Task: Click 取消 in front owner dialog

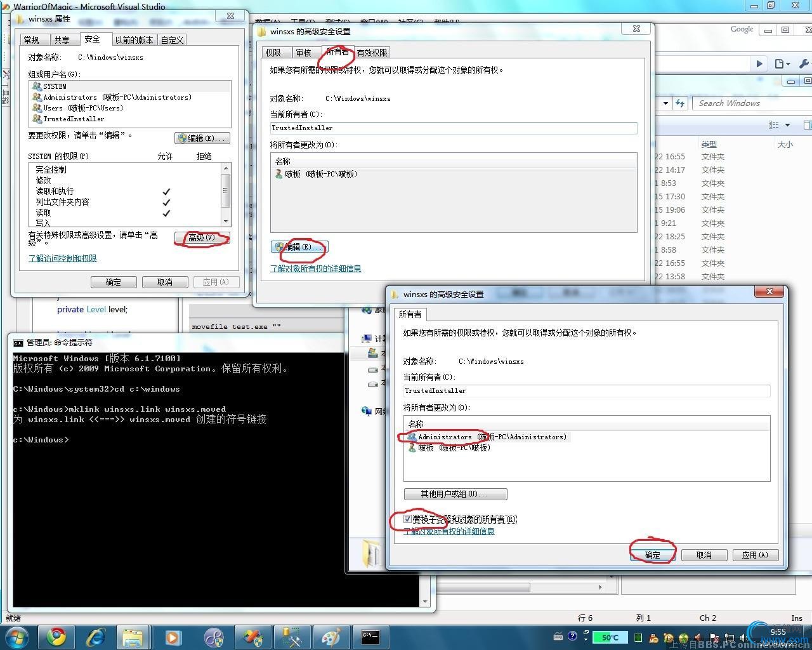Action: 704,555
